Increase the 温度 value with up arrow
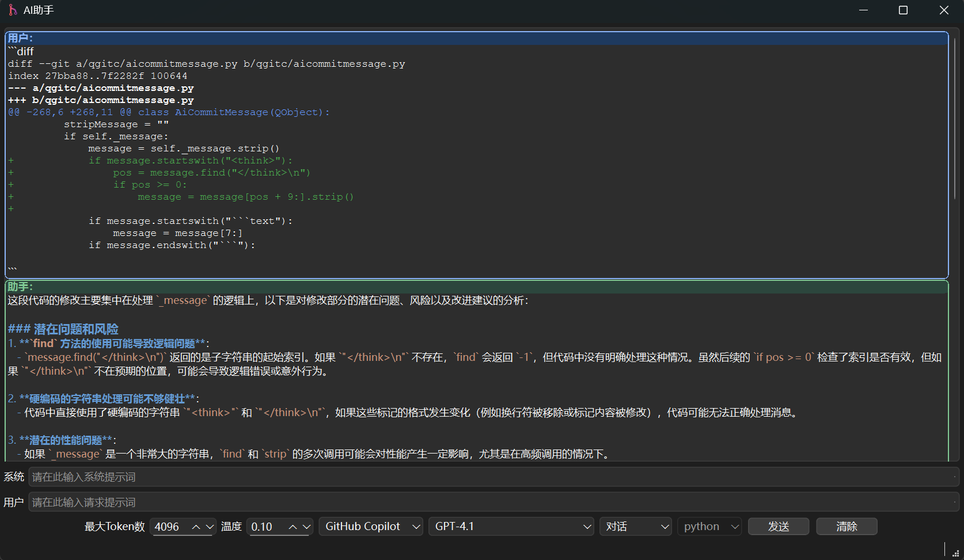The width and height of the screenshot is (964, 560). coord(293,527)
